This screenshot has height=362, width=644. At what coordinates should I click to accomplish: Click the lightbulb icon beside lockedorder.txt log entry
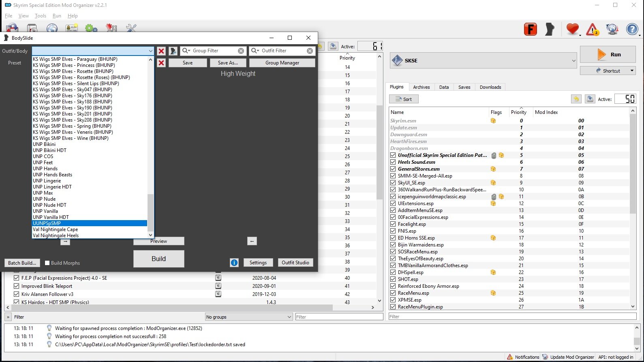49,345
